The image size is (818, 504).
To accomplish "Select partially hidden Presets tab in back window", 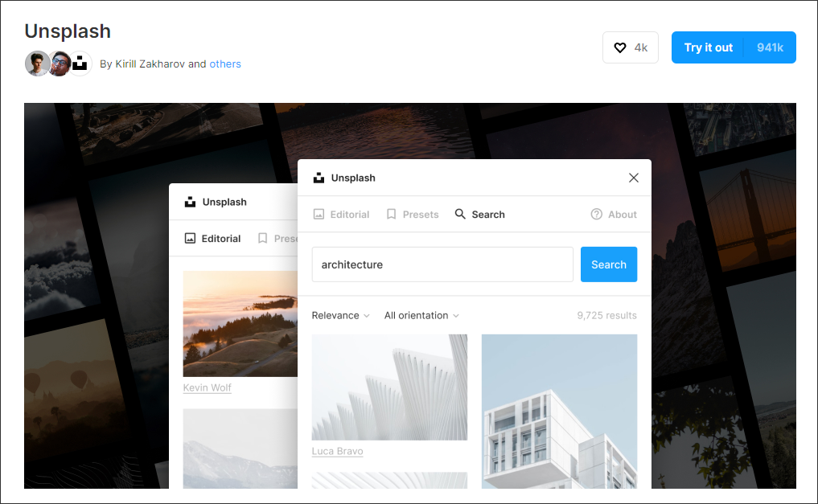I will [277, 238].
